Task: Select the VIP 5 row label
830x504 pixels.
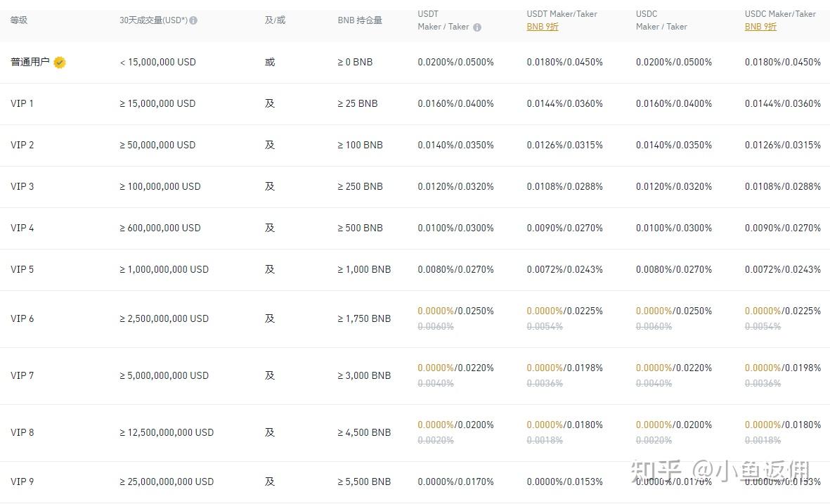Action: tap(22, 269)
